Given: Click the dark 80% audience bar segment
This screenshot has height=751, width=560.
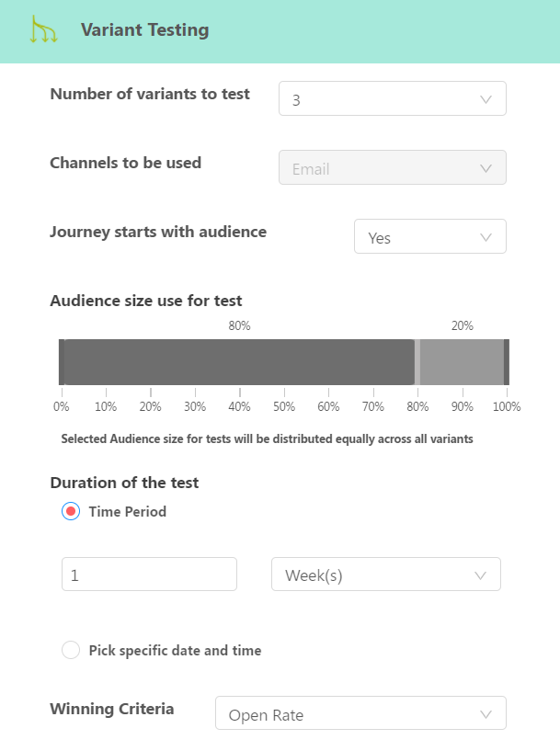Looking at the screenshot, I should click(239, 362).
